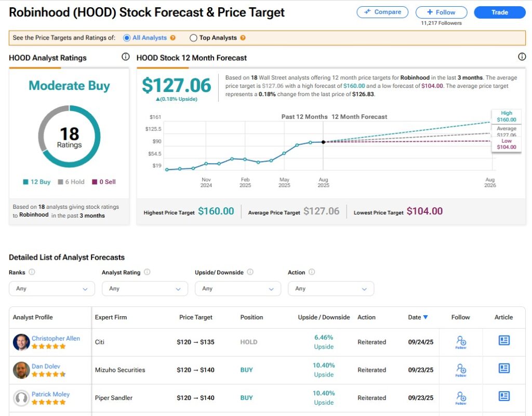The image size is (532, 416).
Task: Click the question mark beside All Analysts
Action: 171,37
